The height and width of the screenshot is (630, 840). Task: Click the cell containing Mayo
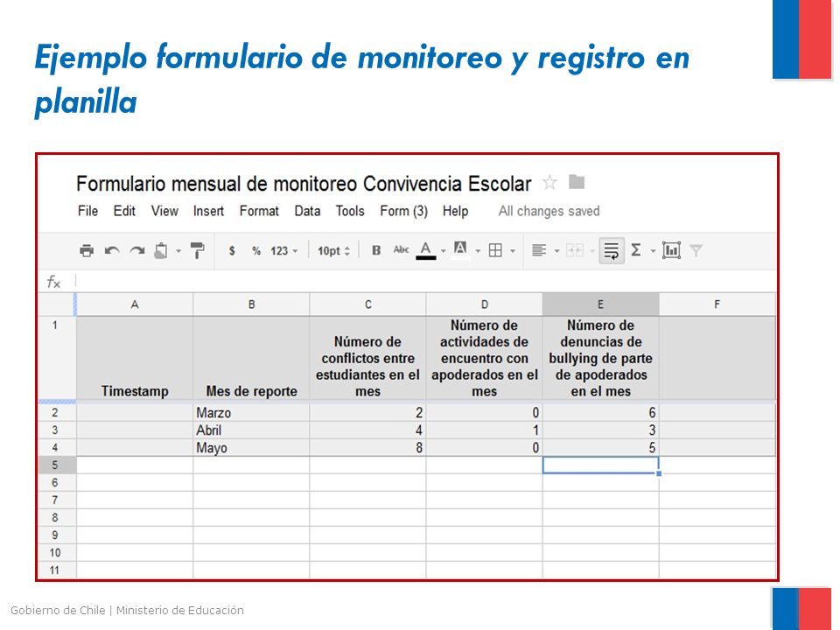(x=251, y=448)
